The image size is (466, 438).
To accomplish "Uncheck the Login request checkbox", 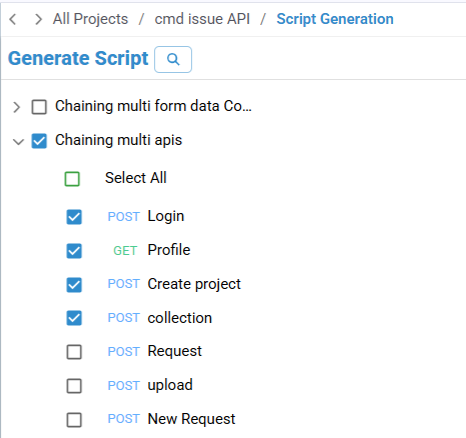I will [x=74, y=217].
